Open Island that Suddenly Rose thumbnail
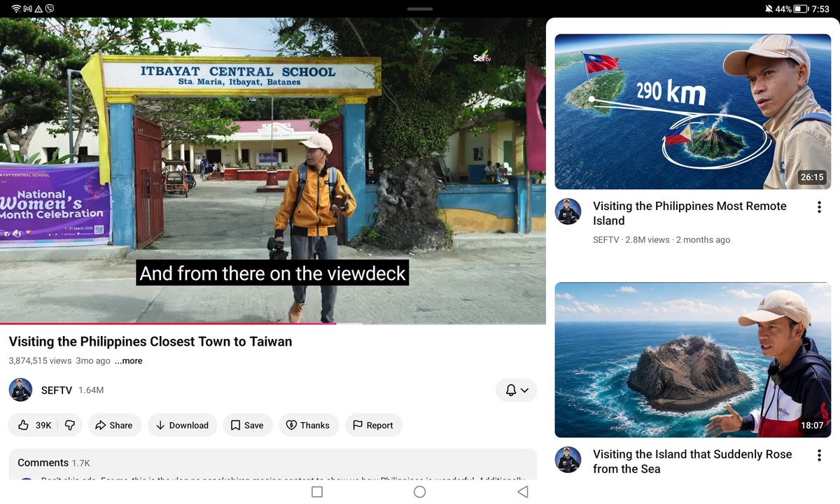 click(693, 360)
